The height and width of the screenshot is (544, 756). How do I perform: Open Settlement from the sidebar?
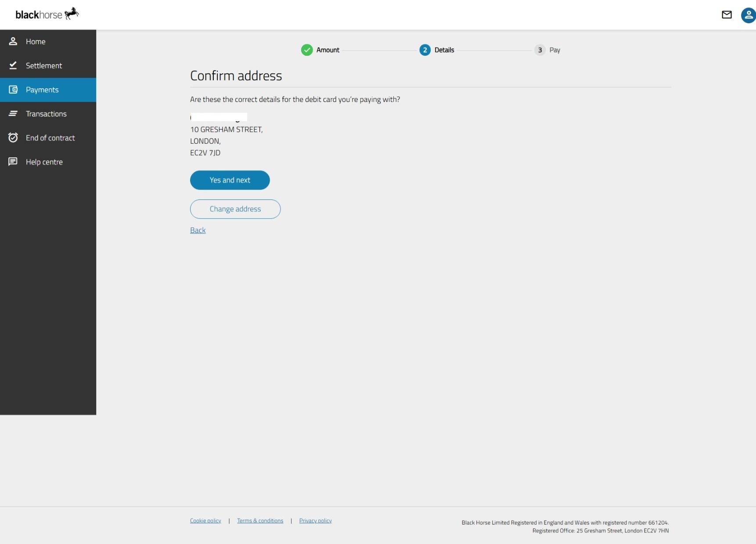point(48,66)
